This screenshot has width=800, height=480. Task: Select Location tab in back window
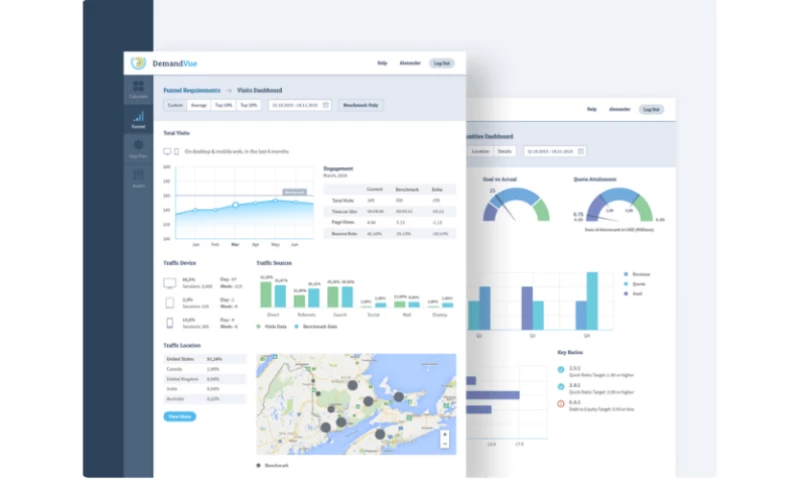click(x=480, y=151)
